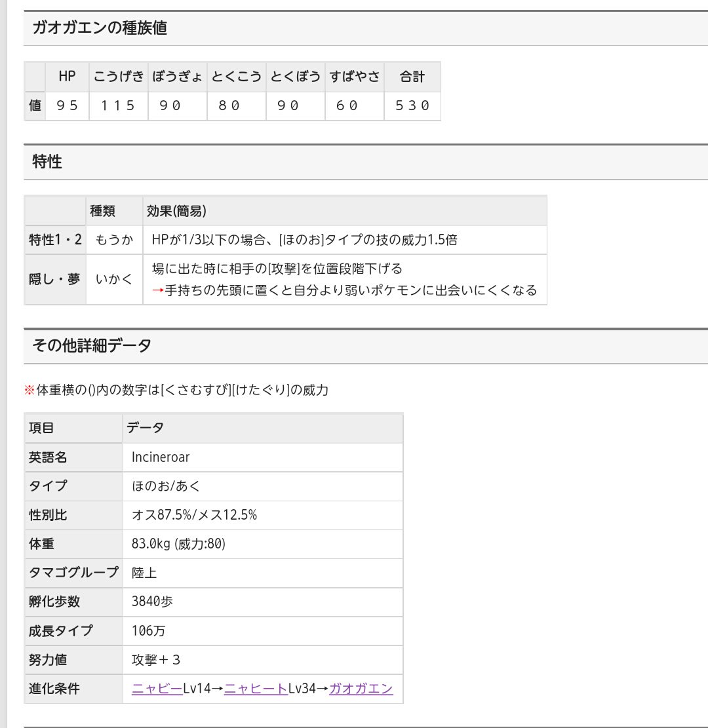Image resolution: width=708 pixels, height=728 pixels.
Task: Select the もうか ability name cell
Action: [114, 240]
